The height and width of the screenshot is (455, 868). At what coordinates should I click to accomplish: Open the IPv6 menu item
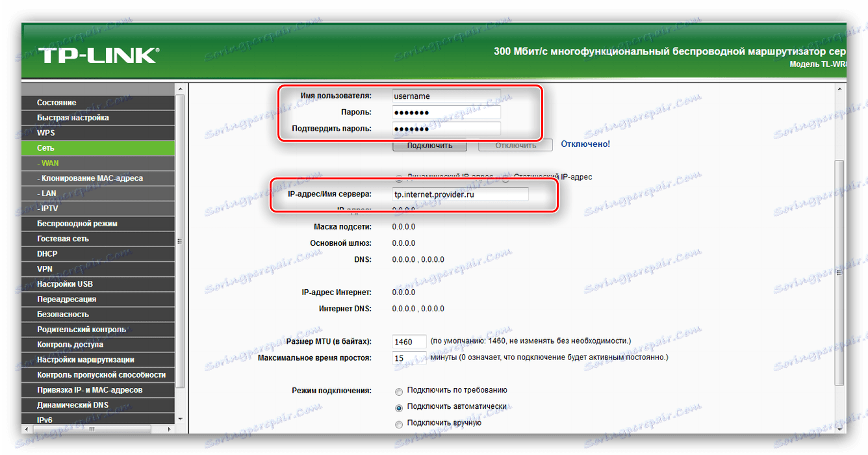pyautogui.click(x=98, y=419)
